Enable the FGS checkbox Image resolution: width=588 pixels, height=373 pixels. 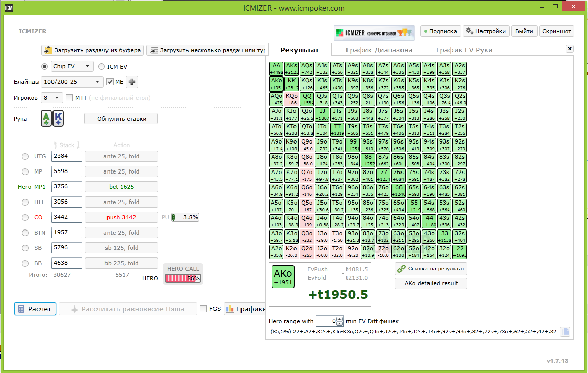[203, 309]
